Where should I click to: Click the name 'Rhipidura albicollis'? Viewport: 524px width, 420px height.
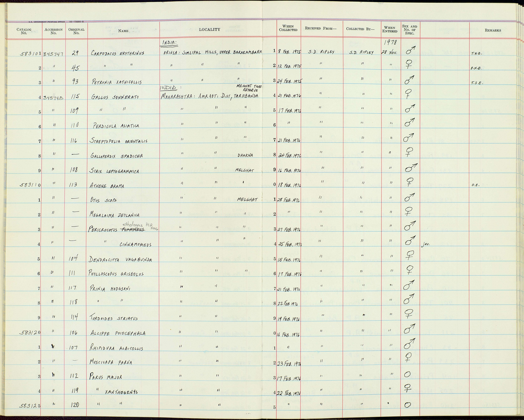[116, 348]
